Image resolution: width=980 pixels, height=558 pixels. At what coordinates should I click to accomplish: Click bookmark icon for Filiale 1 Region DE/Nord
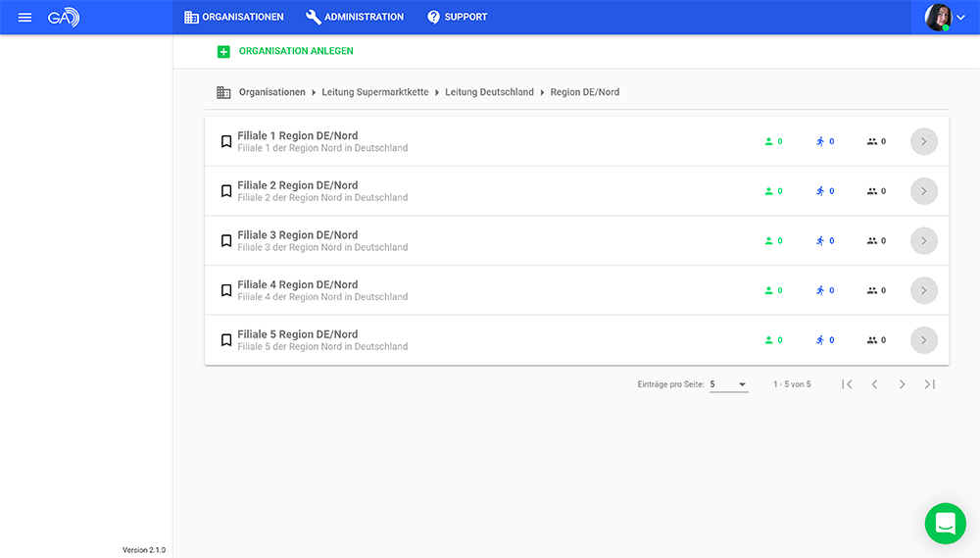(x=226, y=141)
